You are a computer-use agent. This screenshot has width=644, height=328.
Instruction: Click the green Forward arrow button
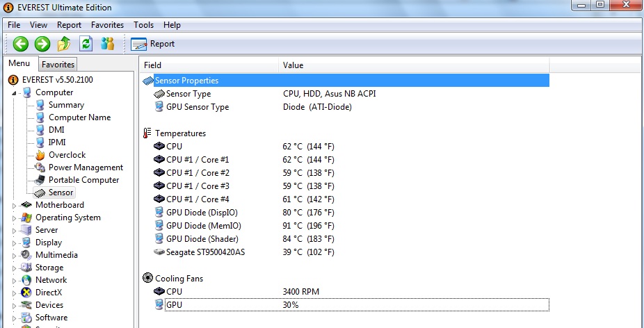(42, 44)
